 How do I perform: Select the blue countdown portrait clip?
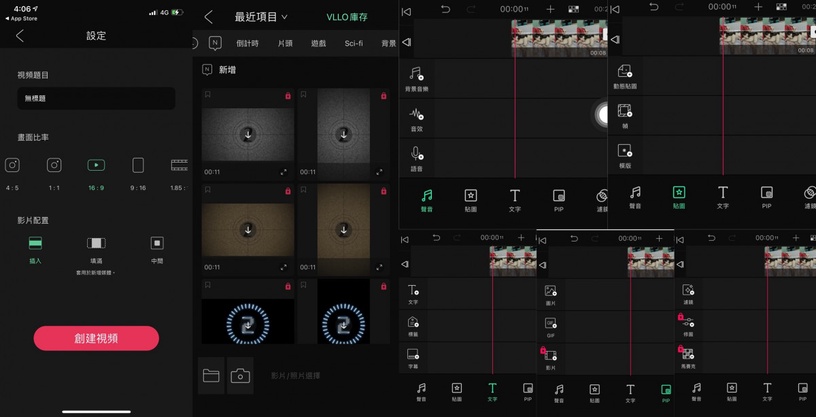pos(343,311)
